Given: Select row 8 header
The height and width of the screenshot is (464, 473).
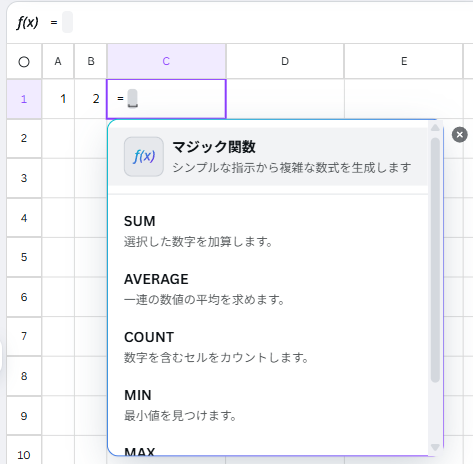Looking at the screenshot, I should point(24,376).
